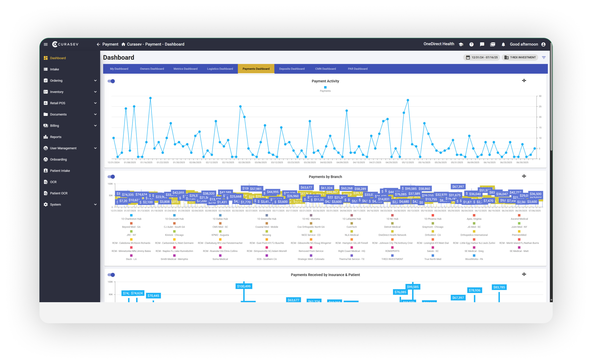Viewport: 592px width, 364px height.
Task: Toggle the Payments Received by Insurance switch
Action: 111,275
